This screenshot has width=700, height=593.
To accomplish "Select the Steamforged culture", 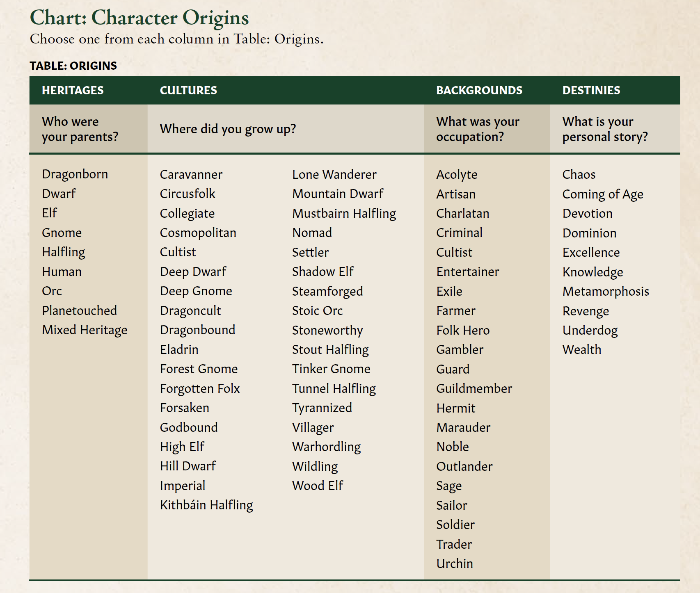I will (x=327, y=291).
